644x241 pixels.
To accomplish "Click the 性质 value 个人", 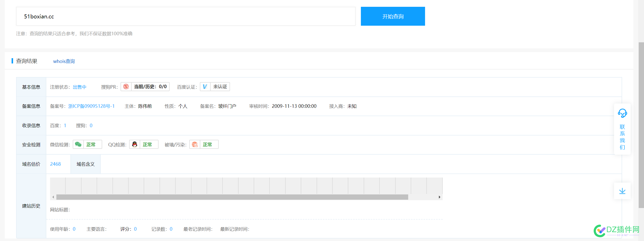I will tap(183, 106).
